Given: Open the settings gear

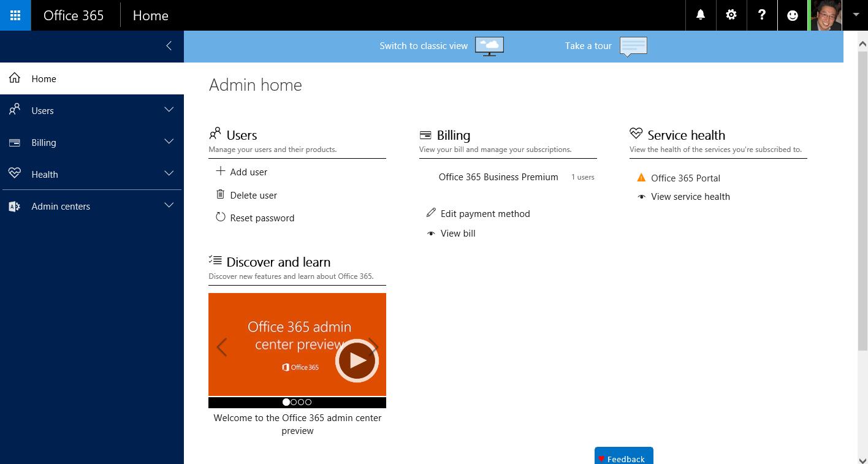Looking at the screenshot, I should click(x=731, y=15).
